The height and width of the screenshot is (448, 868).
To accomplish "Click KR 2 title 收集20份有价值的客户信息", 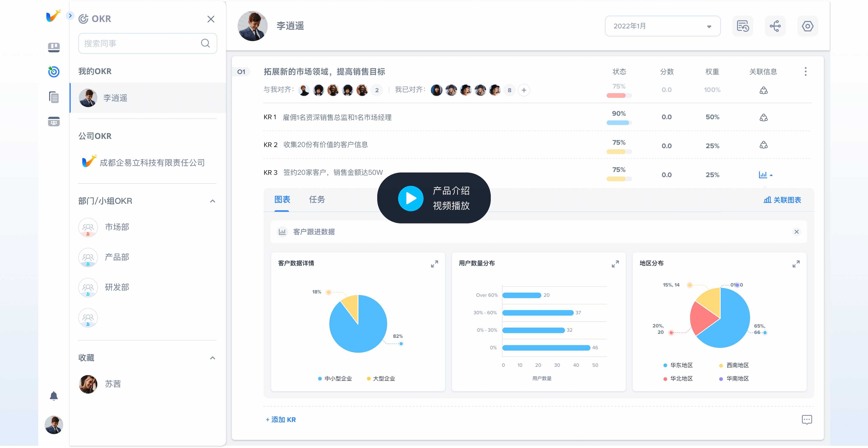I will point(325,145).
